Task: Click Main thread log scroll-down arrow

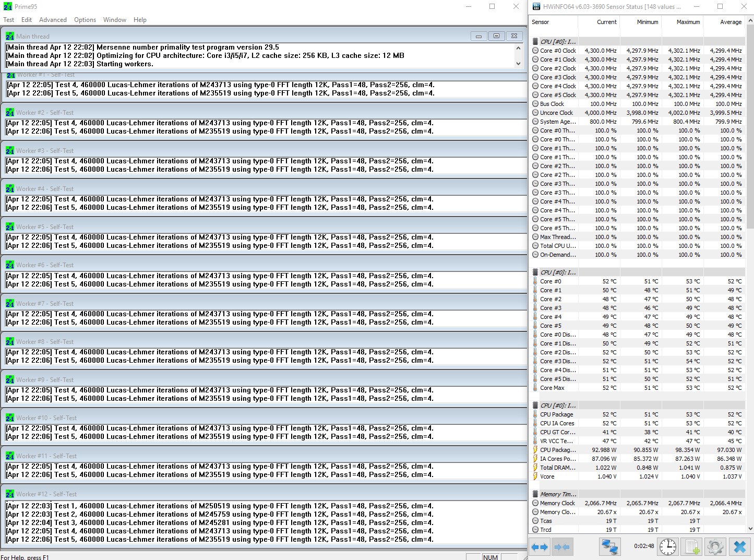Action: coord(518,64)
